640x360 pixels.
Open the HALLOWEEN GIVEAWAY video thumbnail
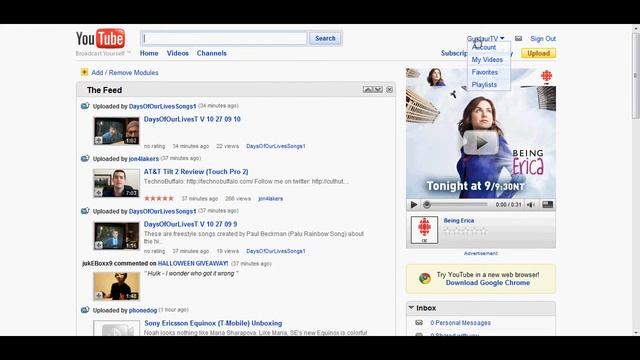click(116, 286)
